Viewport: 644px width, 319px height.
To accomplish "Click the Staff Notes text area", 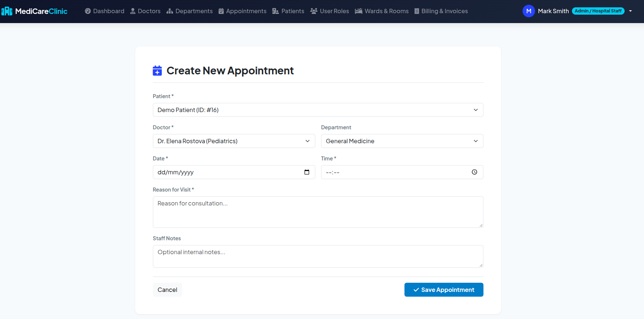I will click(318, 256).
